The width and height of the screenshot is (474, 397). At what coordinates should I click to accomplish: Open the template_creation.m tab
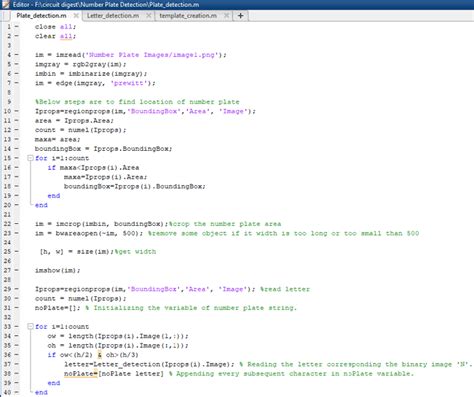coord(188,16)
